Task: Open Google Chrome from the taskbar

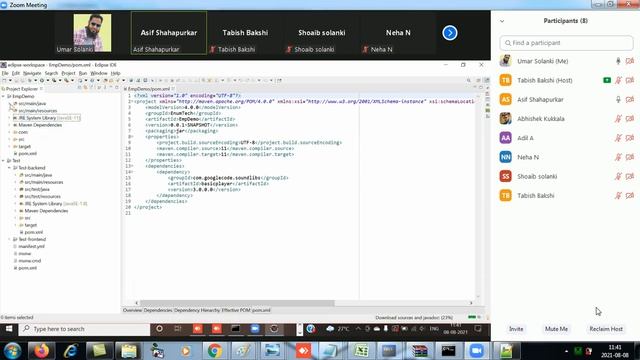Action: [215, 351]
